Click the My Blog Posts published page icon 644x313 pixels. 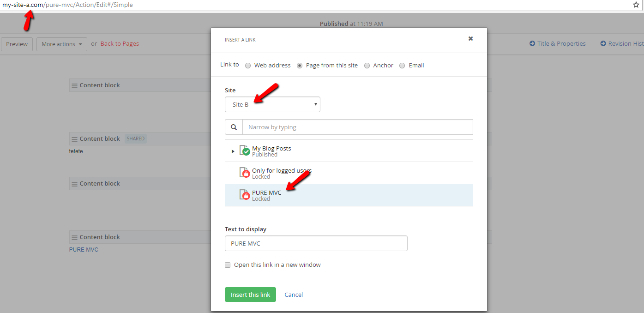[245, 150]
